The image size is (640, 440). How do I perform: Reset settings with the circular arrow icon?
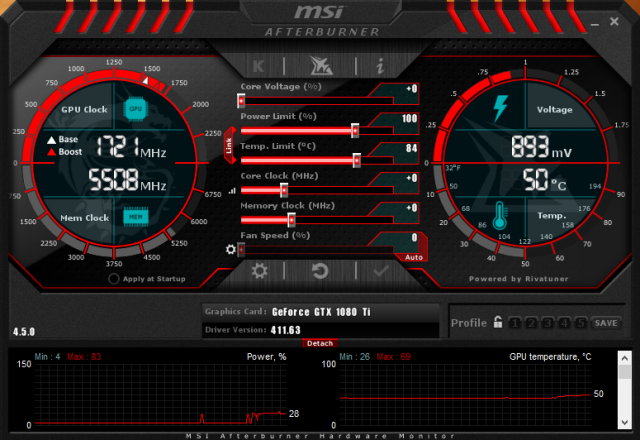pos(320,271)
